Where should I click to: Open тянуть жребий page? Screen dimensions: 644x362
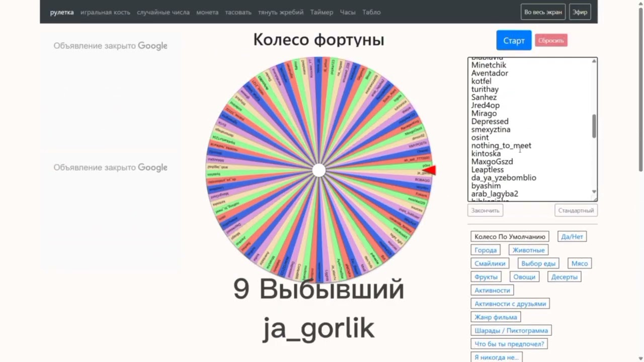pos(281,12)
